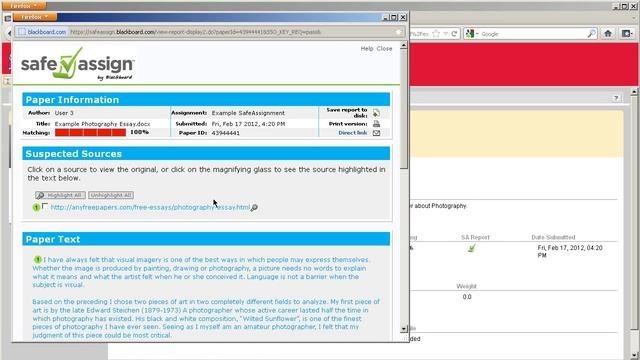Click the popup scrollbar down arrow
Viewport: 640px width, 360px height.
point(404,329)
